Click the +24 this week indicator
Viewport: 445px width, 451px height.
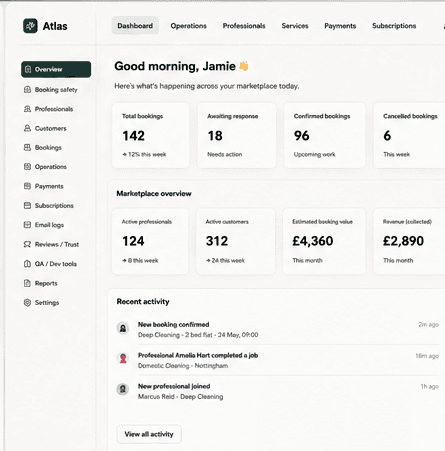click(225, 260)
